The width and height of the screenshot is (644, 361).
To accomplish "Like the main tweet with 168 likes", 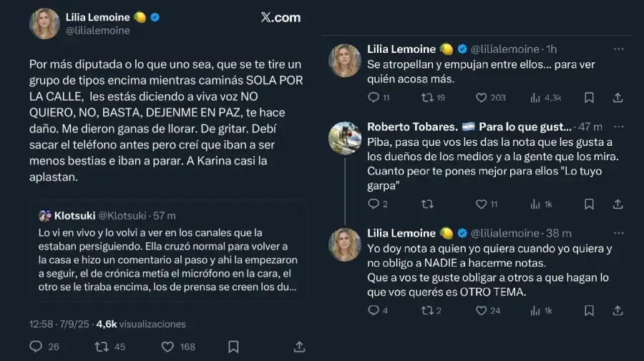I will click(x=167, y=347).
